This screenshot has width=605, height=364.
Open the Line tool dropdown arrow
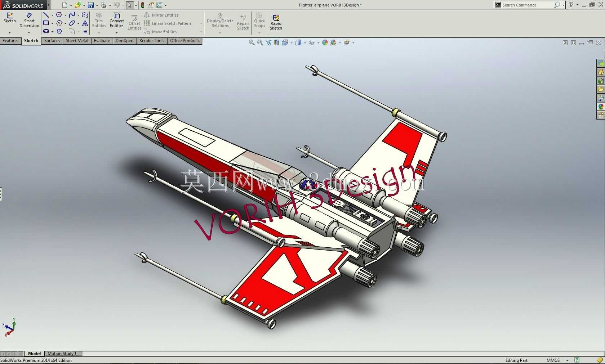tap(52, 15)
